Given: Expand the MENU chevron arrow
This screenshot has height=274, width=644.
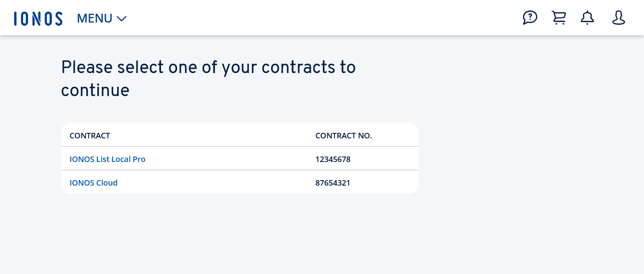Looking at the screenshot, I should (x=122, y=19).
